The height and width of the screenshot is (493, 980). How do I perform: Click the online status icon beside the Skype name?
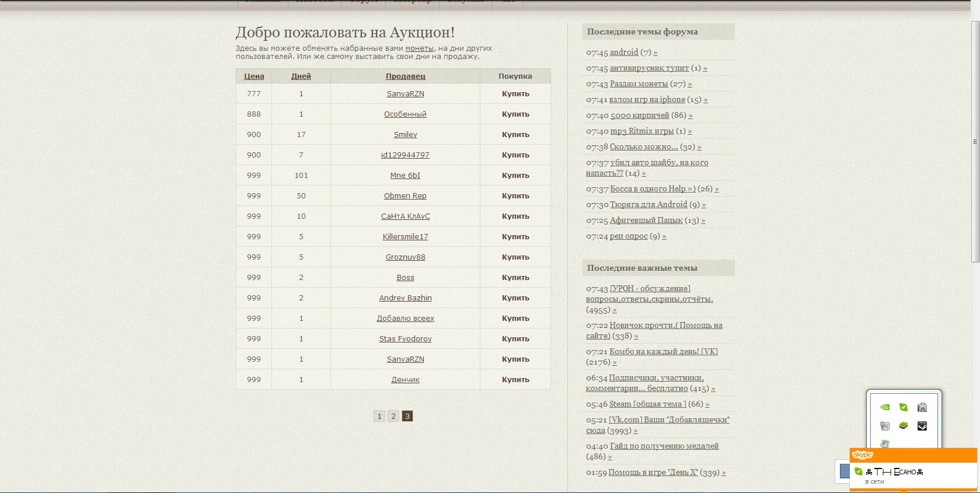(x=859, y=471)
